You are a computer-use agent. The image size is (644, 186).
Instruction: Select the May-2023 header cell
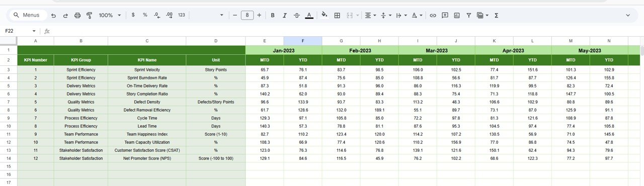pos(590,50)
